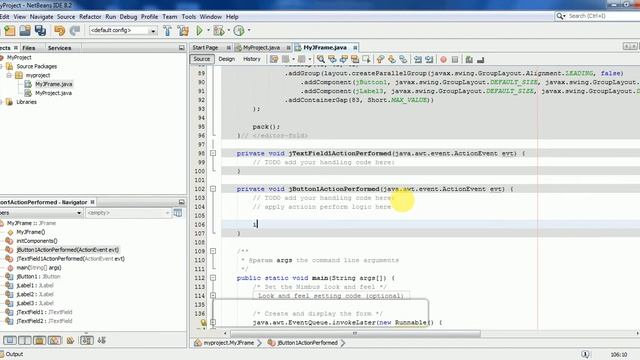Switch to Design view
The height and width of the screenshot is (360, 640).
click(227, 59)
